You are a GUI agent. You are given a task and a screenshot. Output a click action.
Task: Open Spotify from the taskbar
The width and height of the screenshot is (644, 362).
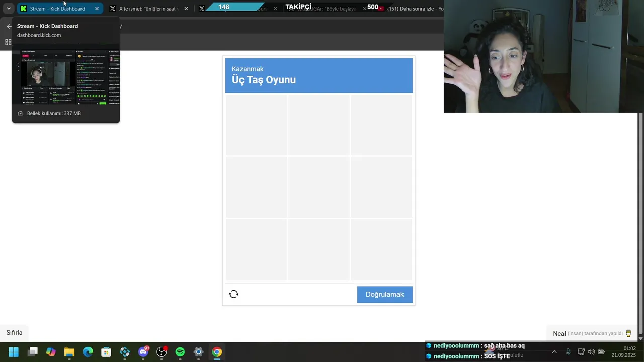(x=180, y=352)
